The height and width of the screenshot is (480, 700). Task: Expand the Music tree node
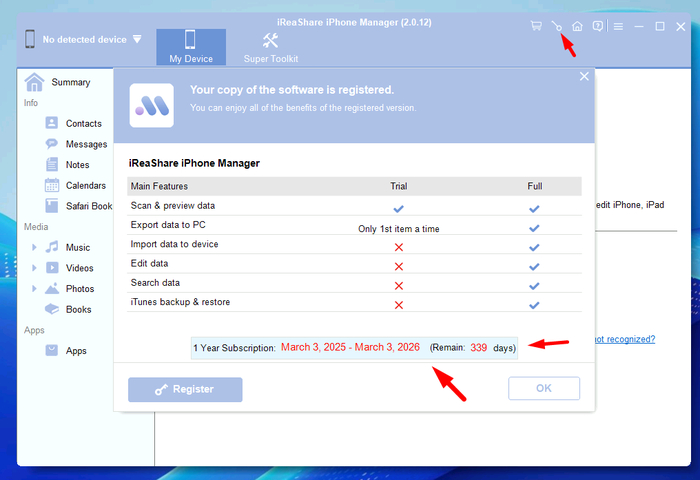click(34, 247)
